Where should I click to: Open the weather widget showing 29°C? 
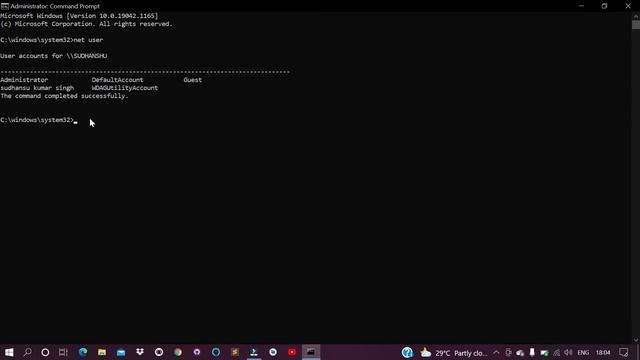pos(454,353)
